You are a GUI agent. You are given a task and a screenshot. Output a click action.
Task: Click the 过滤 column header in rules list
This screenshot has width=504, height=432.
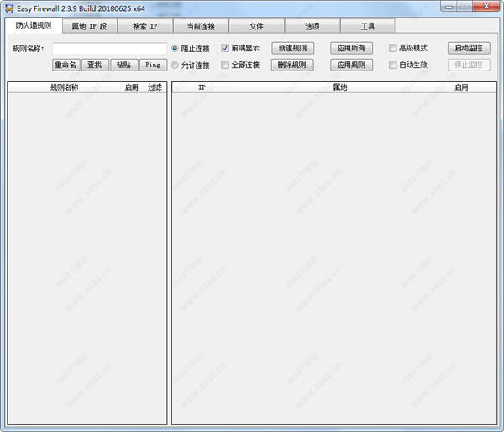pyautogui.click(x=155, y=87)
